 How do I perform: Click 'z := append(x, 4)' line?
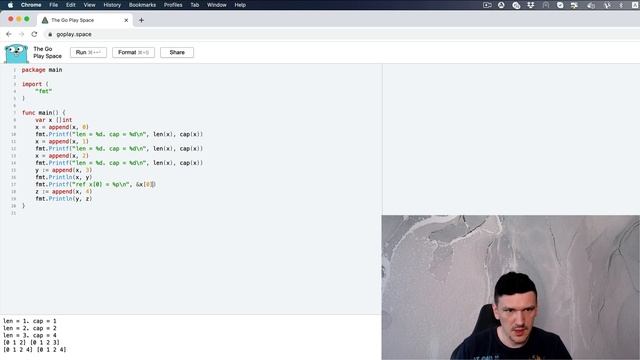(64, 191)
